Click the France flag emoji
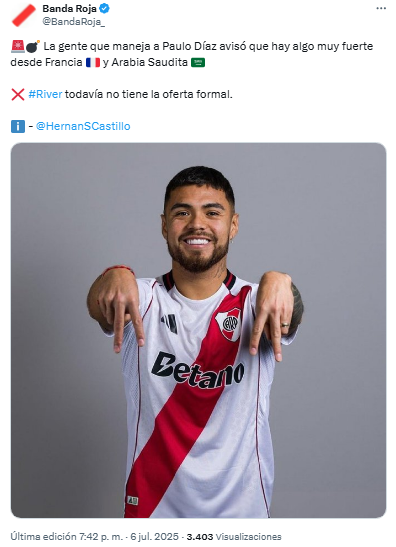The width and height of the screenshot is (396, 547). 93,62
